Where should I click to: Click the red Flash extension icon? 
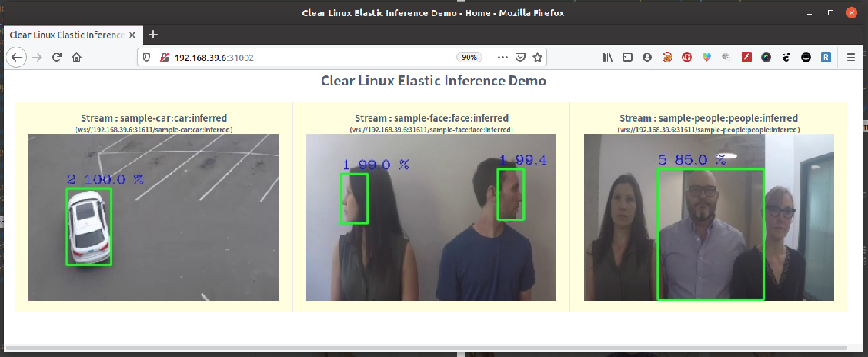pos(746,57)
